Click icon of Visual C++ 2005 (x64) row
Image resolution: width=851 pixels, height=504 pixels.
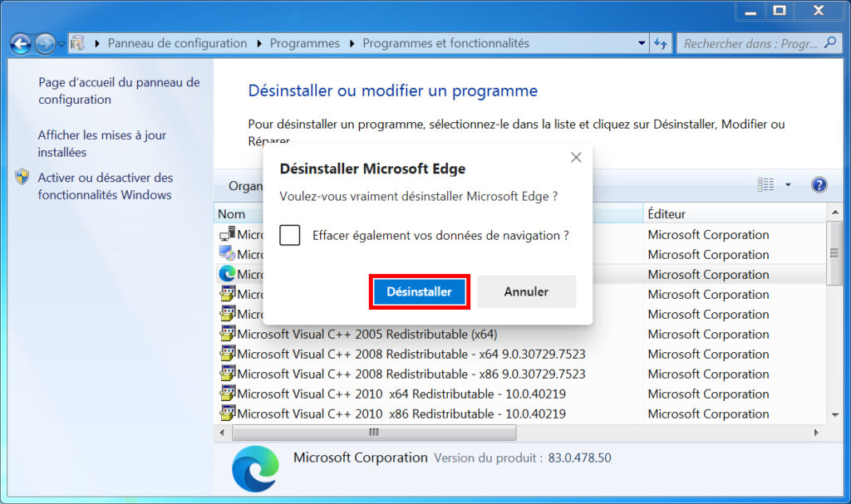[x=228, y=333]
